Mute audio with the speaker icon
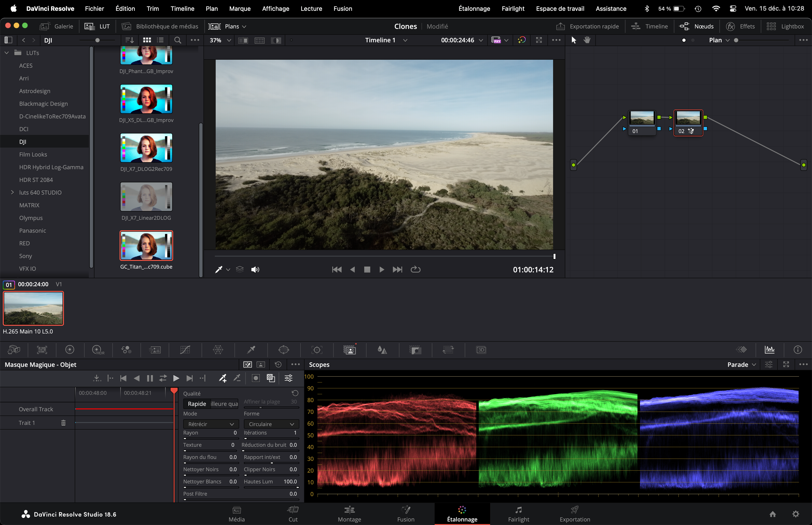This screenshot has width=812, height=525. [255, 269]
